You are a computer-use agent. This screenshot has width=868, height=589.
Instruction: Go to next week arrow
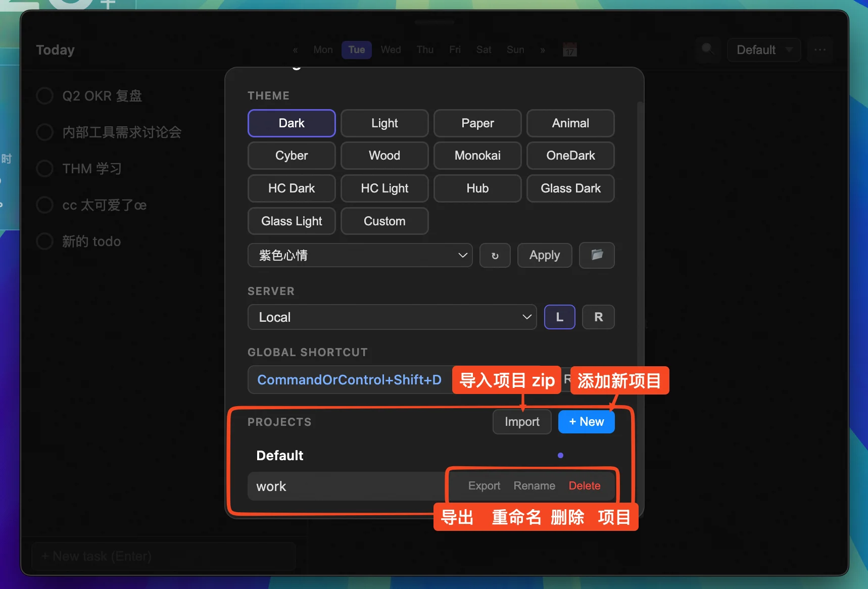coord(543,50)
